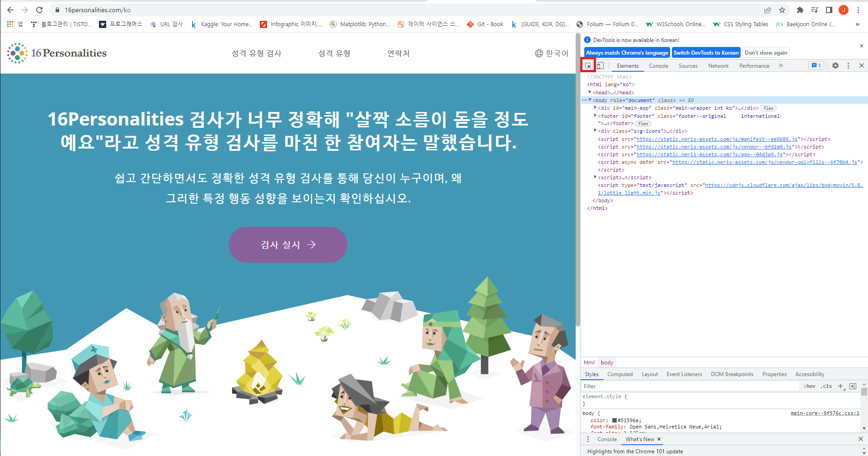Open the Chrome extensions puzzle icon
This screenshot has height=456, width=868.
coord(800,10)
